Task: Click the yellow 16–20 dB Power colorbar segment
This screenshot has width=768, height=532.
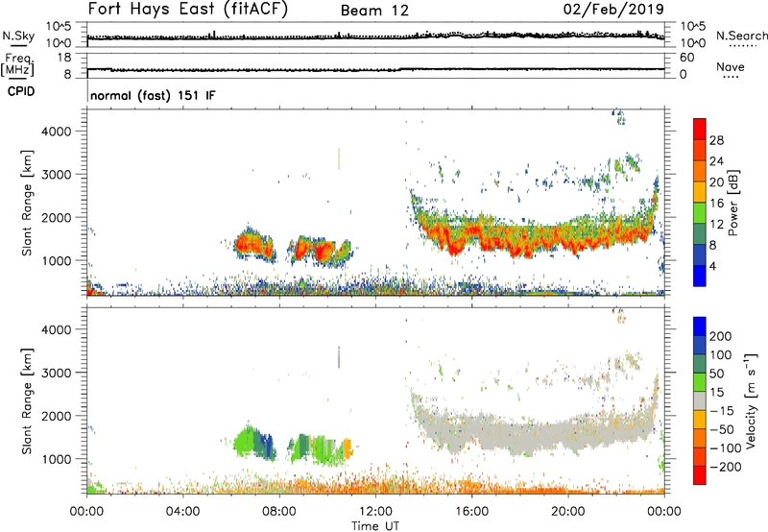Action: (x=700, y=191)
